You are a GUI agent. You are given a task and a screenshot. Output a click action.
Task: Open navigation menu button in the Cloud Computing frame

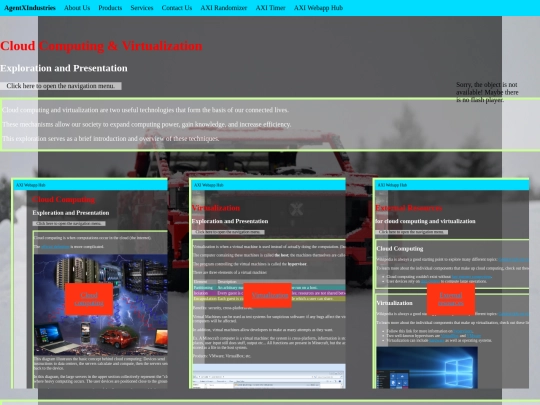[x=69, y=224]
